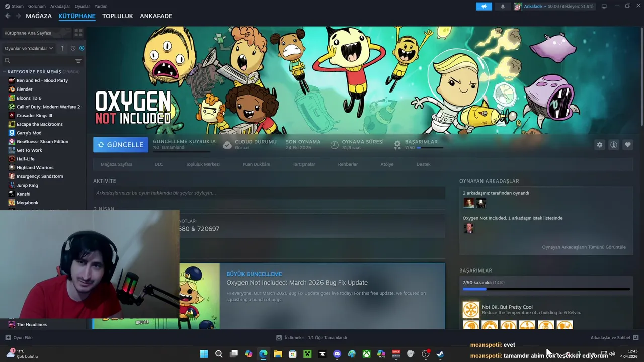Select Kenshi in the game list
Image resolution: width=644 pixels, height=362 pixels.
[x=23, y=194]
